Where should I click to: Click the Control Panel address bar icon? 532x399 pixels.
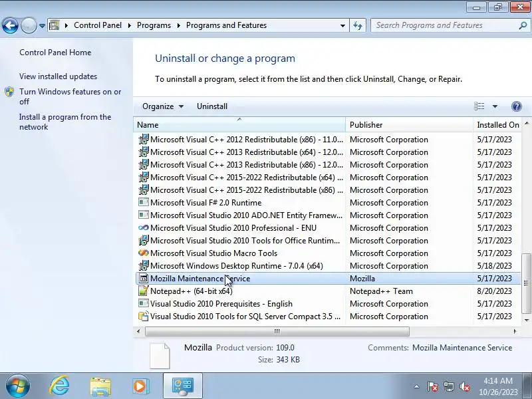coord(55,25)
